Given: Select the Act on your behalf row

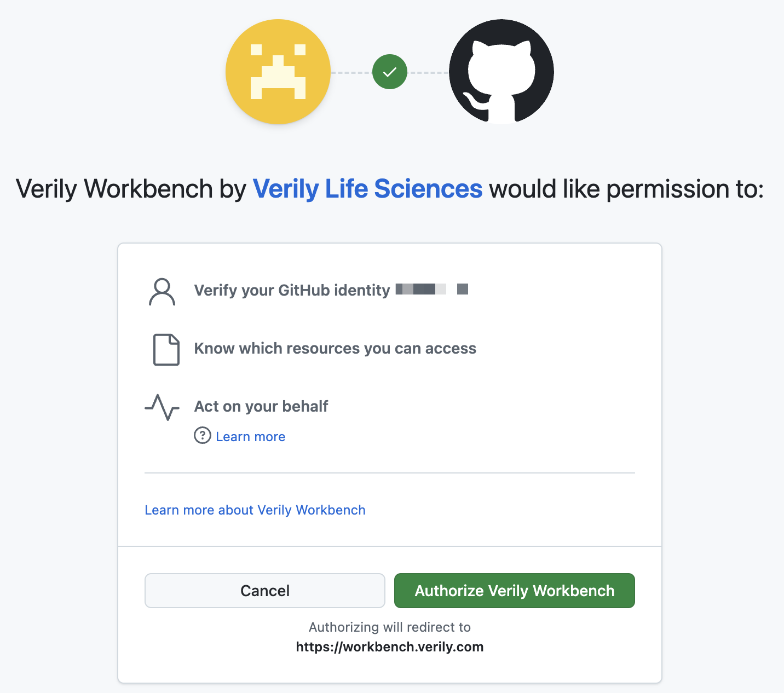Looking at the screenshot, I should (261, 406).
